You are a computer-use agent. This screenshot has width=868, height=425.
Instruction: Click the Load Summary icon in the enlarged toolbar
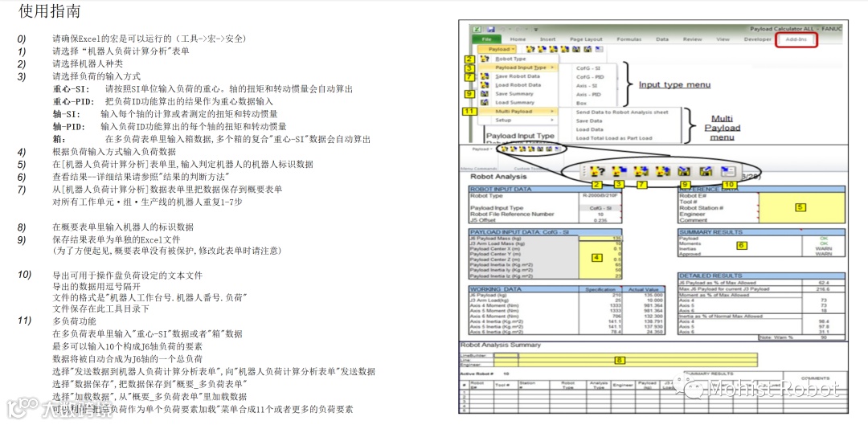click(706, 172)
